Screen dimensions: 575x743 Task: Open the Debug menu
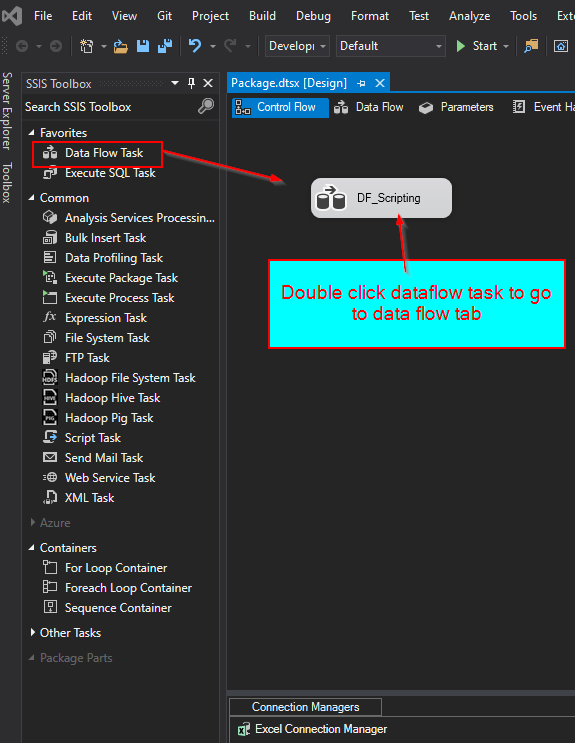click(313, 16)
